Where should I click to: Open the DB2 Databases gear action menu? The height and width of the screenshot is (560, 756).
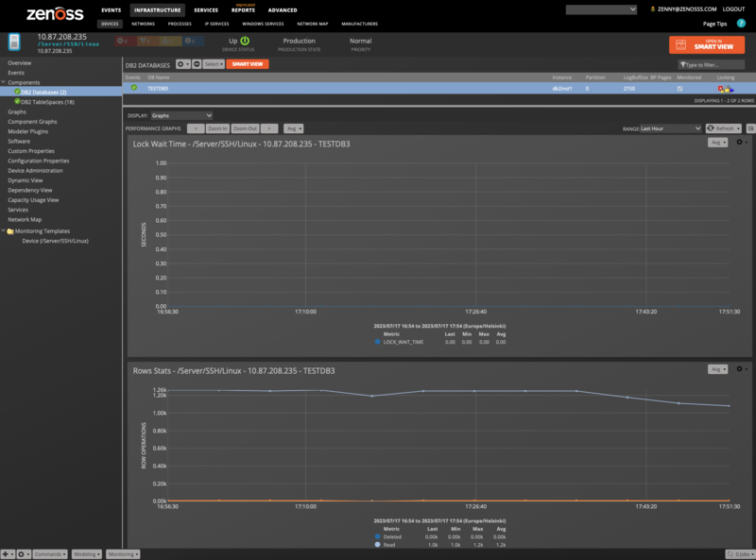pyautogui.click(x=182, y=64)
